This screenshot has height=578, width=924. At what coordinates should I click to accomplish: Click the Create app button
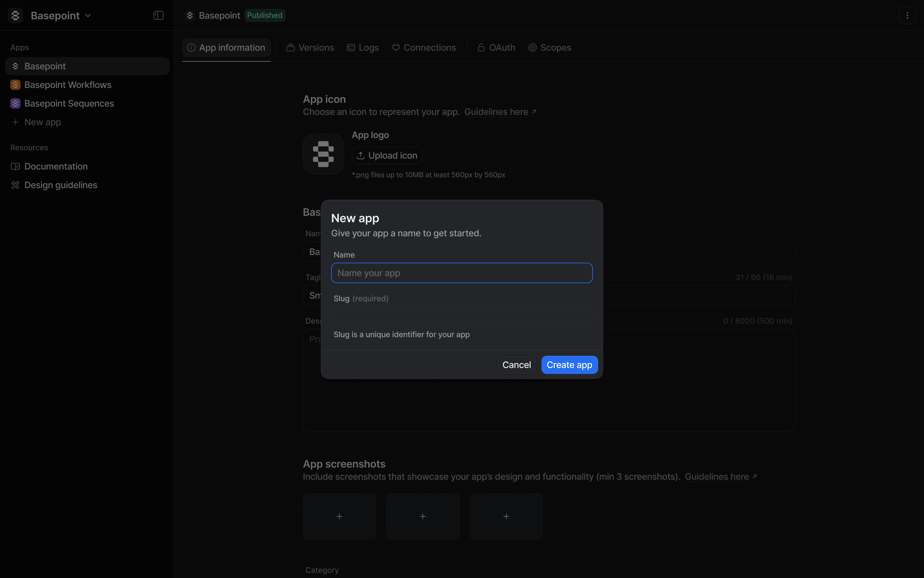(569, 365)
